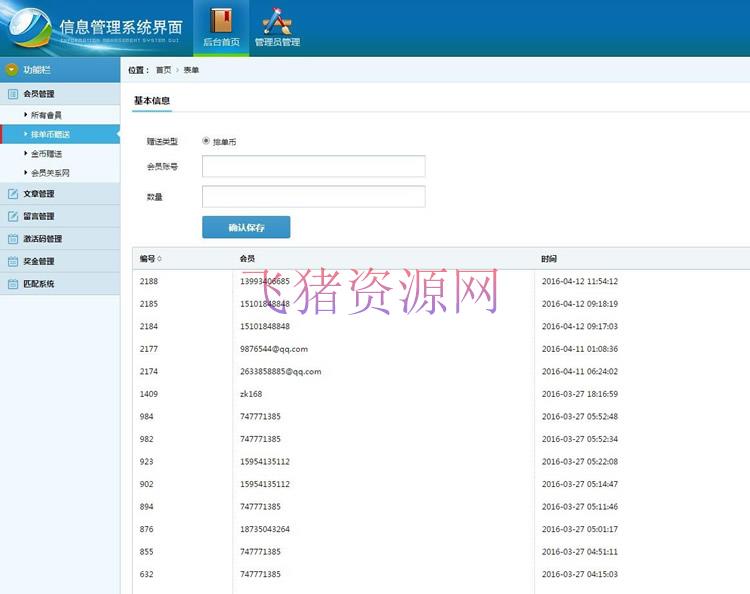Collapse the 功能栏 round arrow icon
Viewport: 750px width, 594px height.
click(x=12, y=70)
